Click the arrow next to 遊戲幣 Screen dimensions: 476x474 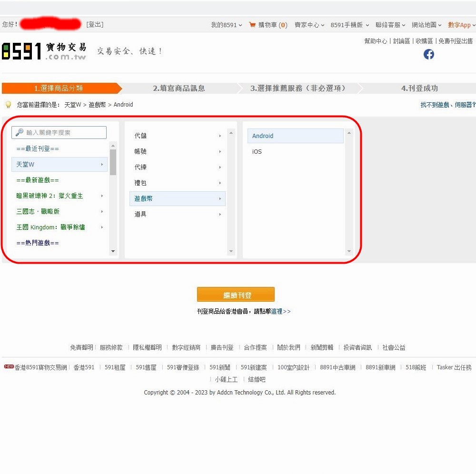pyautogui.click(x=220, y=199)
